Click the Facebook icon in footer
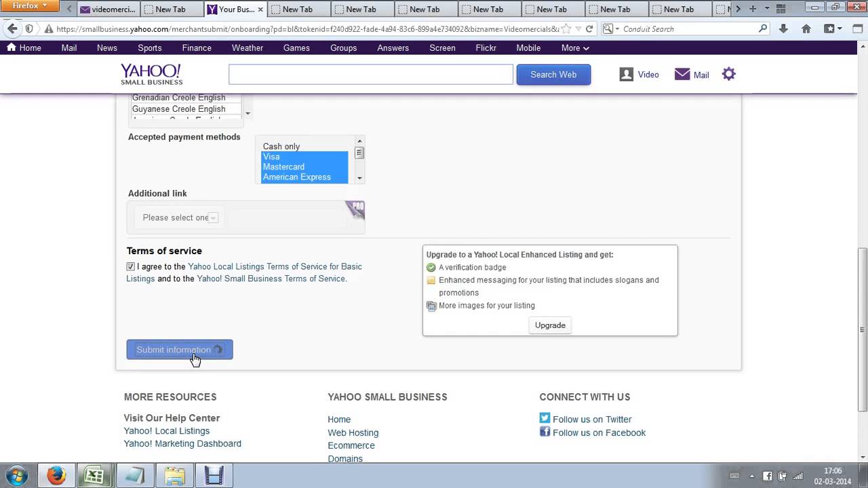Viewport: 868px width, 488px height. [545, 432]
